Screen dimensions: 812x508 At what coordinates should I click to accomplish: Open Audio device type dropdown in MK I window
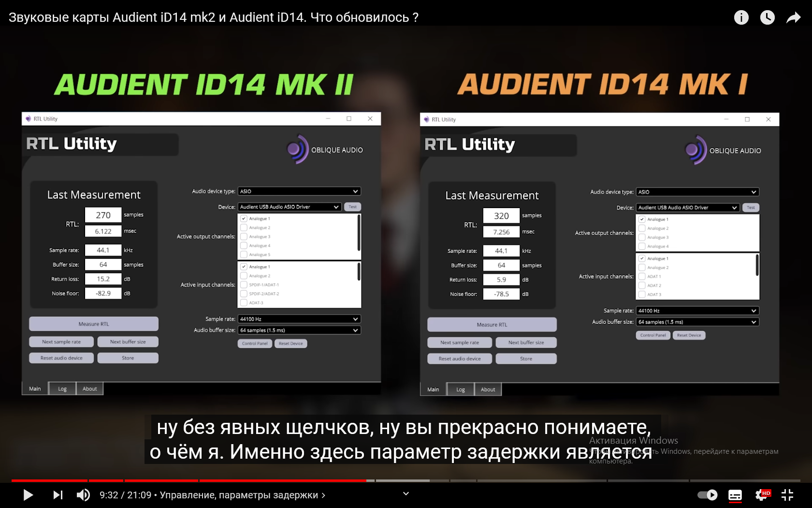coord(697,192)
